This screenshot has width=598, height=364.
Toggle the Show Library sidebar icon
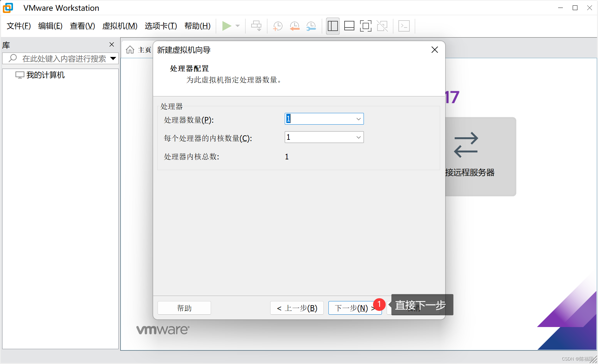[x=333, y=26]
